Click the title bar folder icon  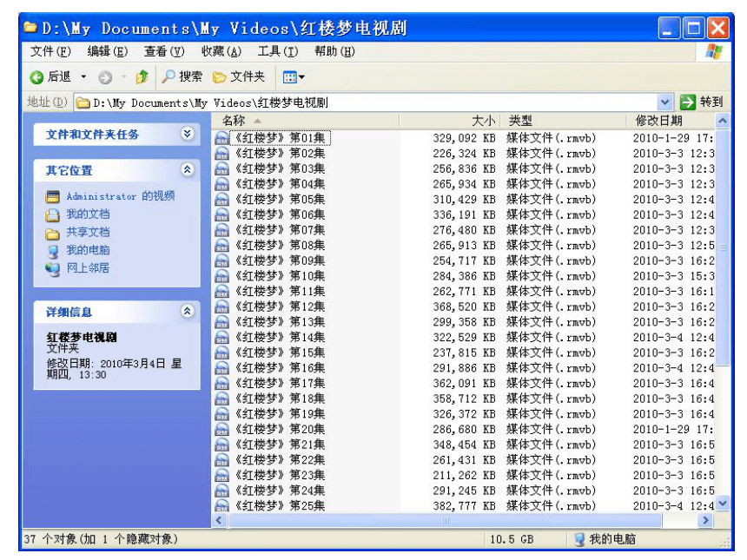30,27
